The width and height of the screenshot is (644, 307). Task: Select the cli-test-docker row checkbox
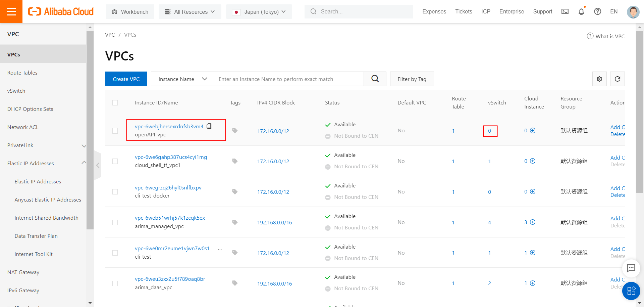[x=115, y=192]
